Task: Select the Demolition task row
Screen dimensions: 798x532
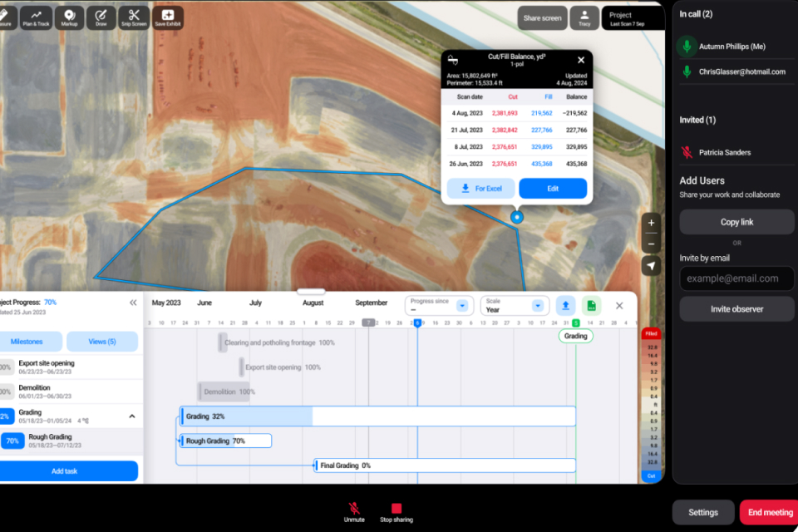Action: click(x=71, y=392)
